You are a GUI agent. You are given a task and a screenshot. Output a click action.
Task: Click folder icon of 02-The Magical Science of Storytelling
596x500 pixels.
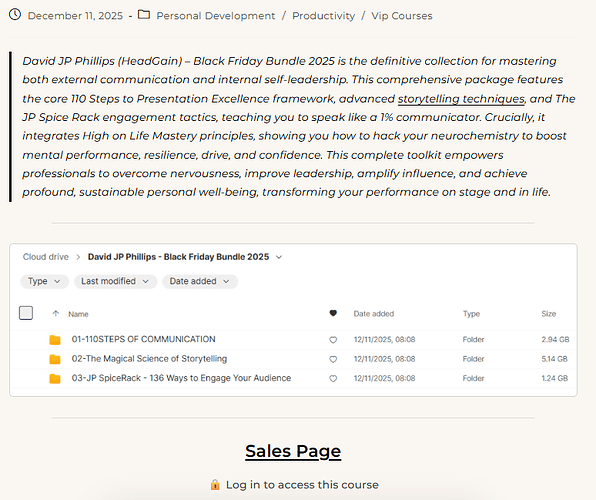[55, 359]
